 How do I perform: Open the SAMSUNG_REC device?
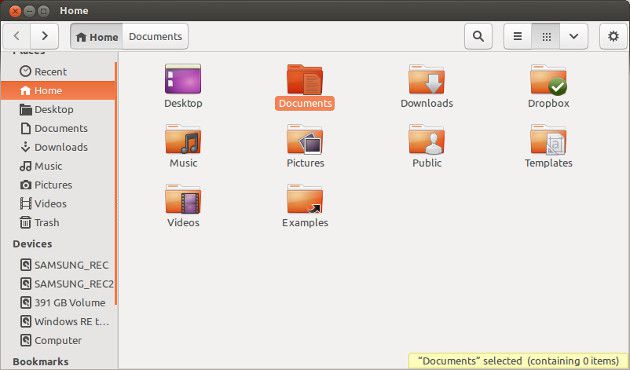pyautogui.click(x=58, y=265)
